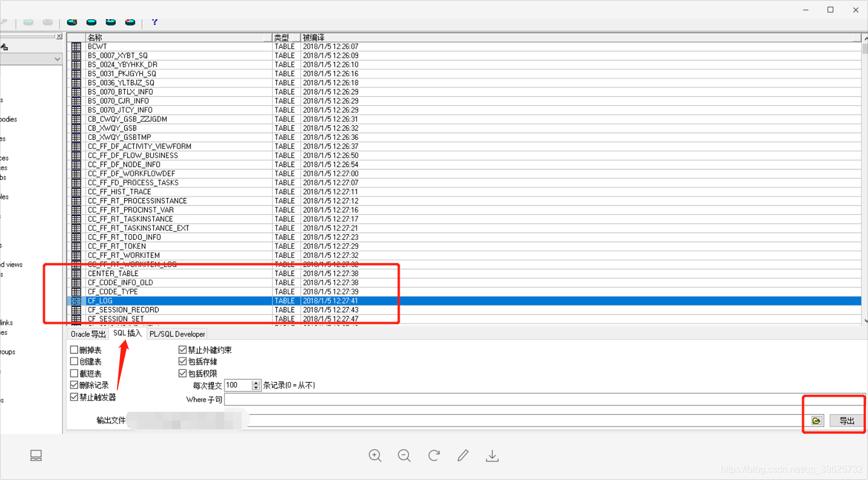868x480 pixels.
Task: Uncheck the 删除记录 checkbox
Action: tap(74, 385)
